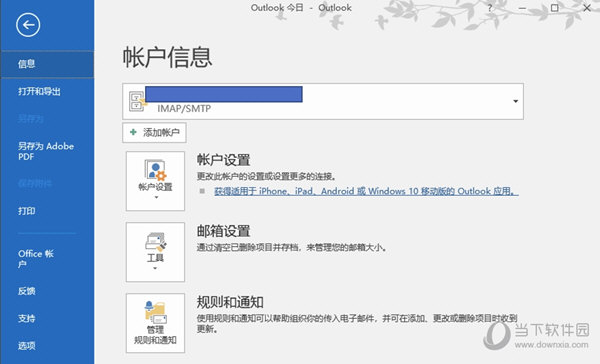This screenshot has height=364, width=600.
Task: Click the help question mark icon
Action: (x=489, y=8)
